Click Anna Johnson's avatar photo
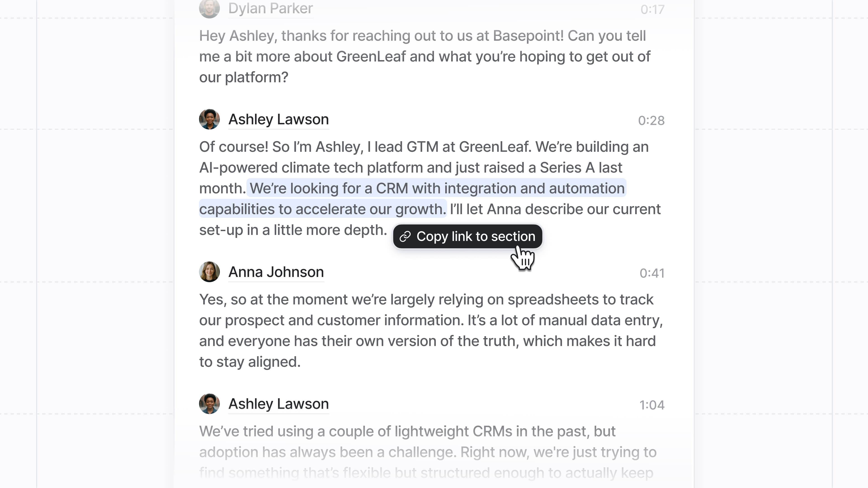This screenshot has width=868, height=488. pos(209,272)
